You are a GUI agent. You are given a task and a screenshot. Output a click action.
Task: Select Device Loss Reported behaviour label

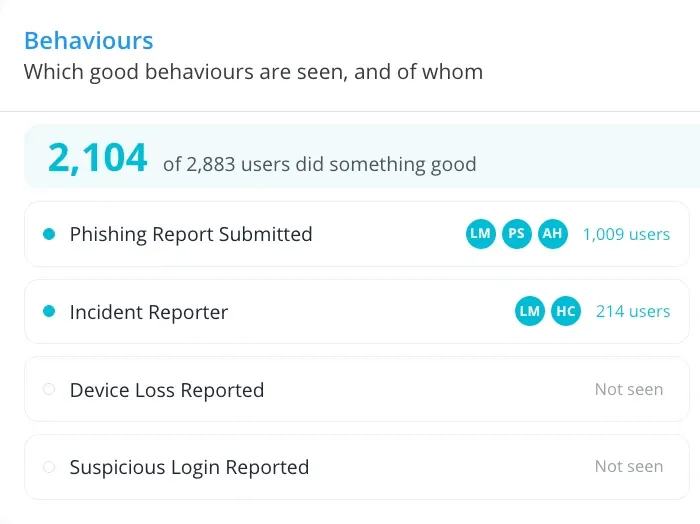coord(167,390)
